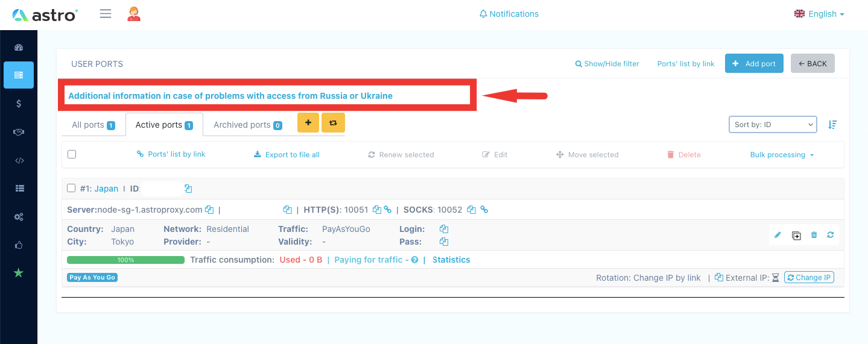Switch to the Archived ports tab
The width and height of the screenshot is (868, 344).
click(248, 125)
